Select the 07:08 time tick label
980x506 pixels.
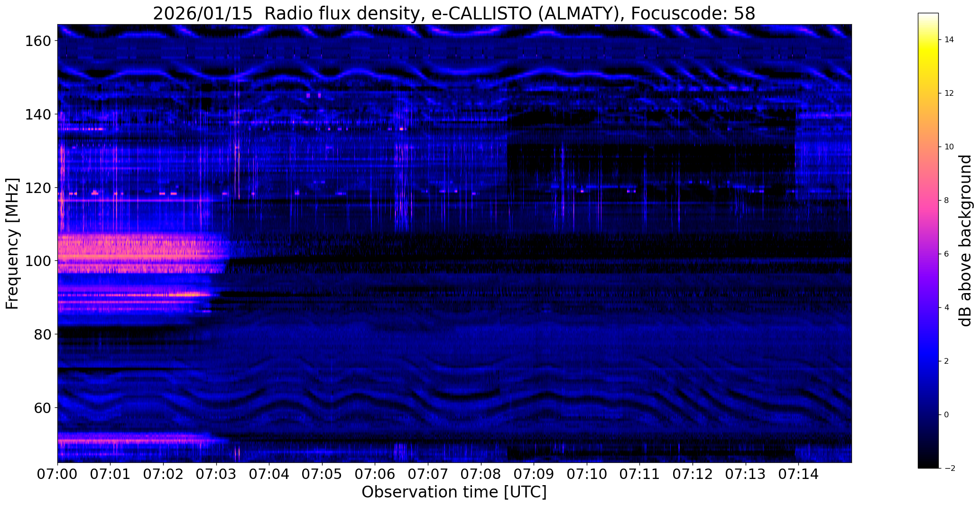click(x=481, y=474)
